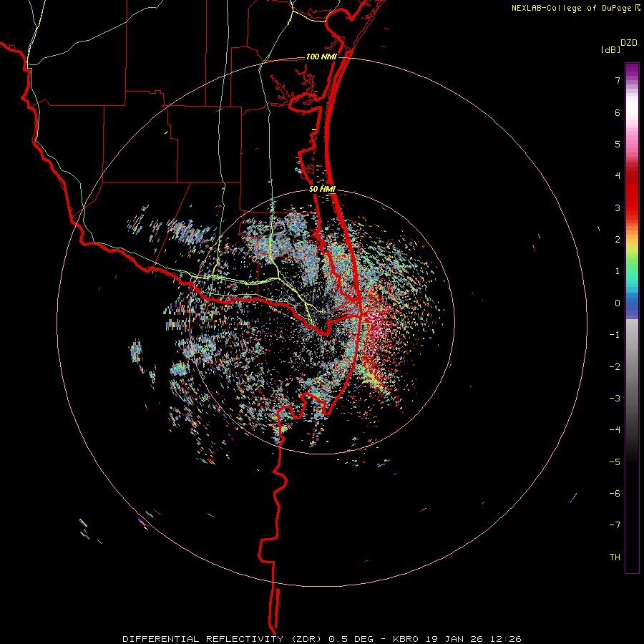Click the -1 value on the scale
Screen dimensions: 644x644
point(615,335)
